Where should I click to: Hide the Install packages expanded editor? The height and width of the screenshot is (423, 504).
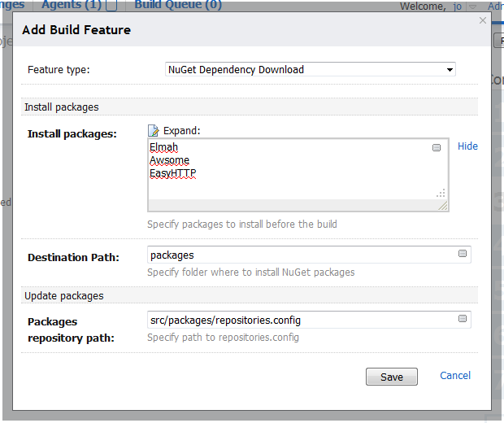(x=467, y=146)
